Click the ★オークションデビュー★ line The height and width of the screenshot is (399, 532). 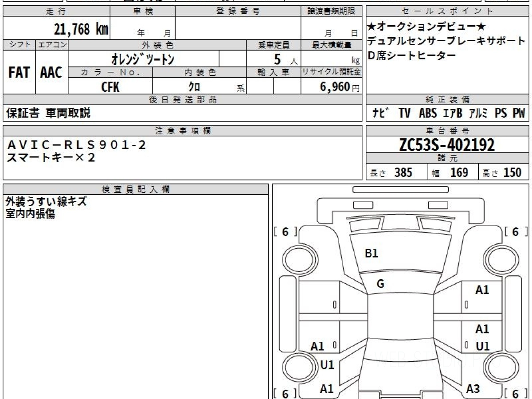pyautogui.click(x=427, y=27)
